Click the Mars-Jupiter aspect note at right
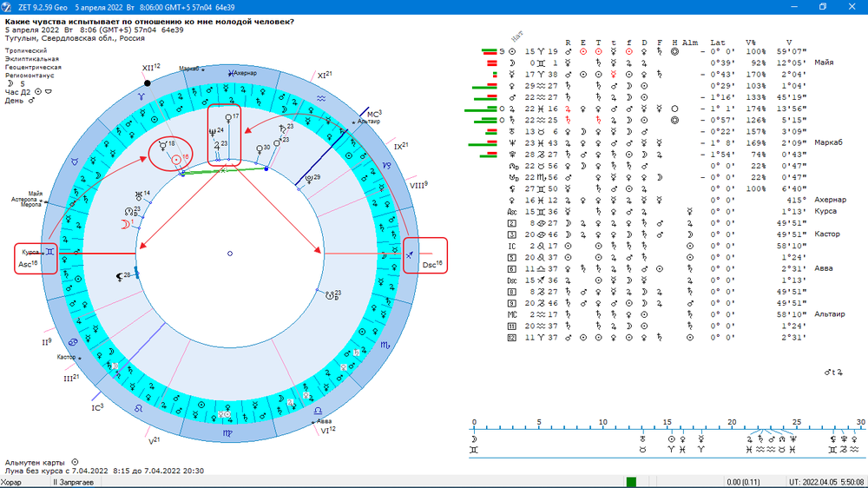The height and width of the screenshot is (488, 868). [833, 373]
